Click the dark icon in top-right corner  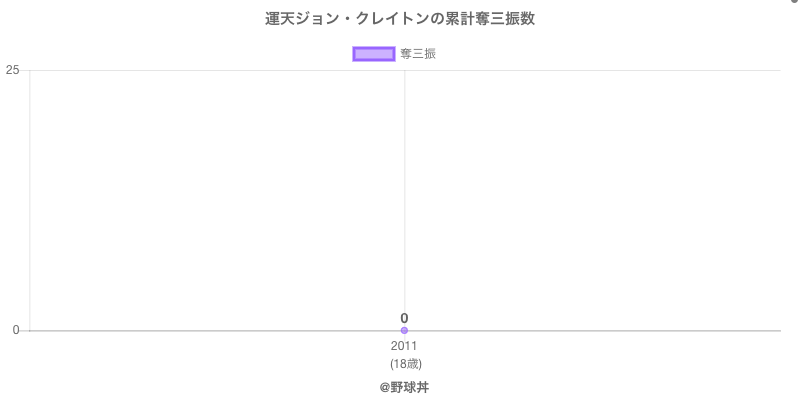795,2
